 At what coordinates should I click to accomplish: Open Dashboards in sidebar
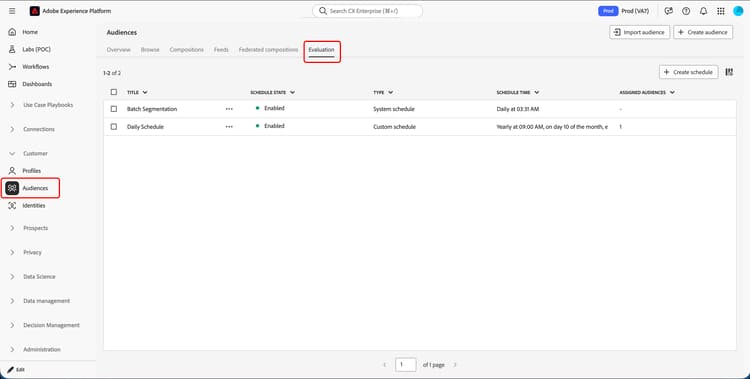click(x=37, y=84)
